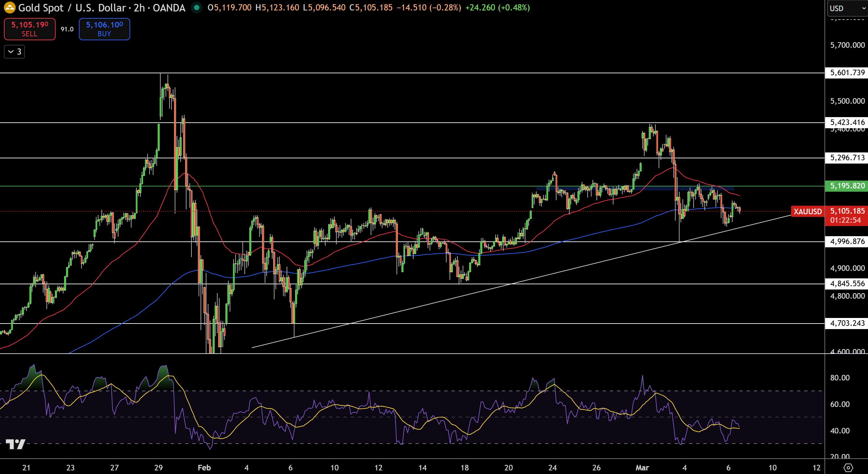Click the 91.0 spread value
The height and width of the screenshot is (474, 868).
pos(67,29)
